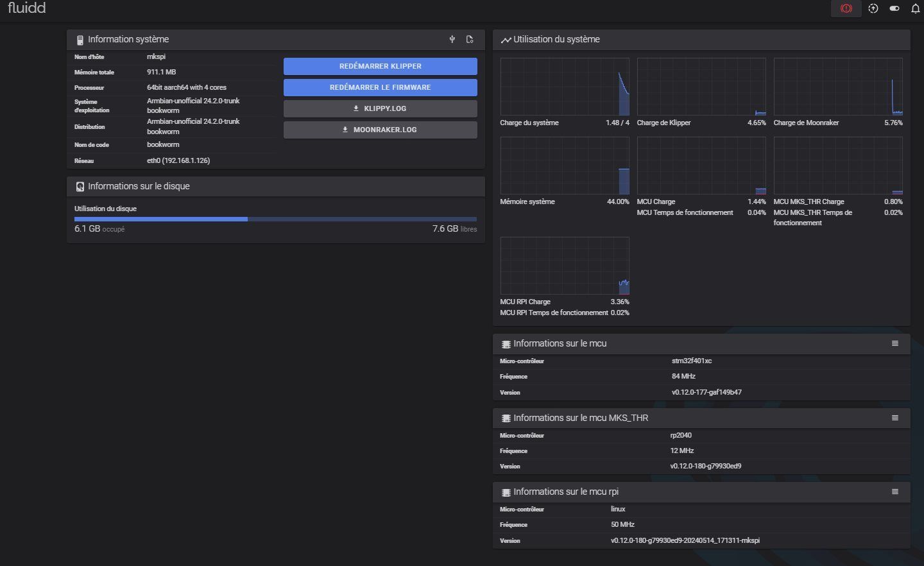Click the Mémoire système chart
This screenshot has height=566, width=924.
[565, 166]
